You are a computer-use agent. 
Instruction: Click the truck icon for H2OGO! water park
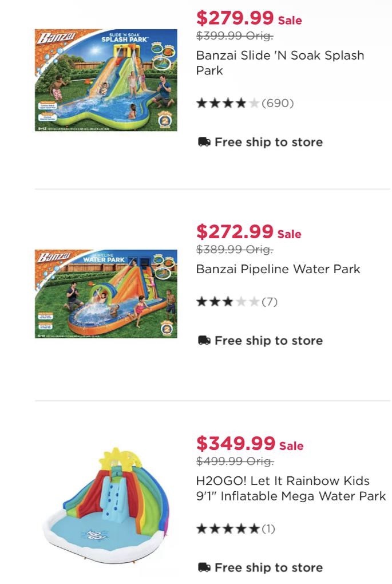coord(204,567)
